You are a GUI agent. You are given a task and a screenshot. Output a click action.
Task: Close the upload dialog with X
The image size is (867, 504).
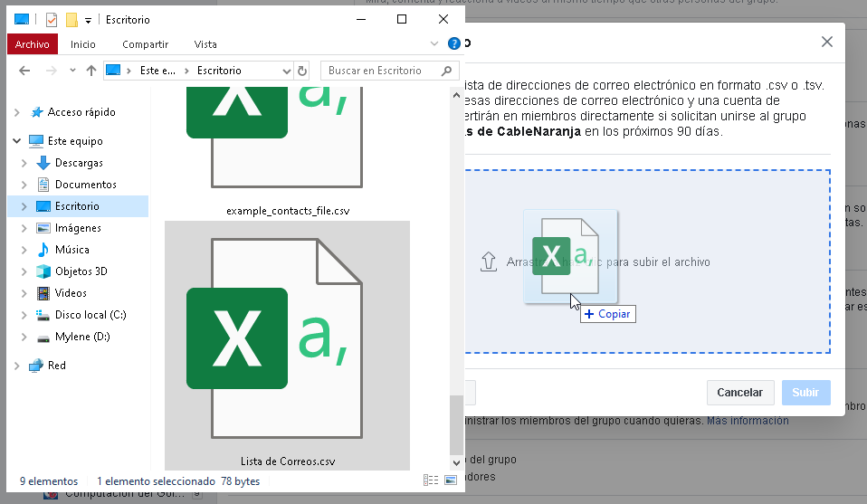(826, 42)
